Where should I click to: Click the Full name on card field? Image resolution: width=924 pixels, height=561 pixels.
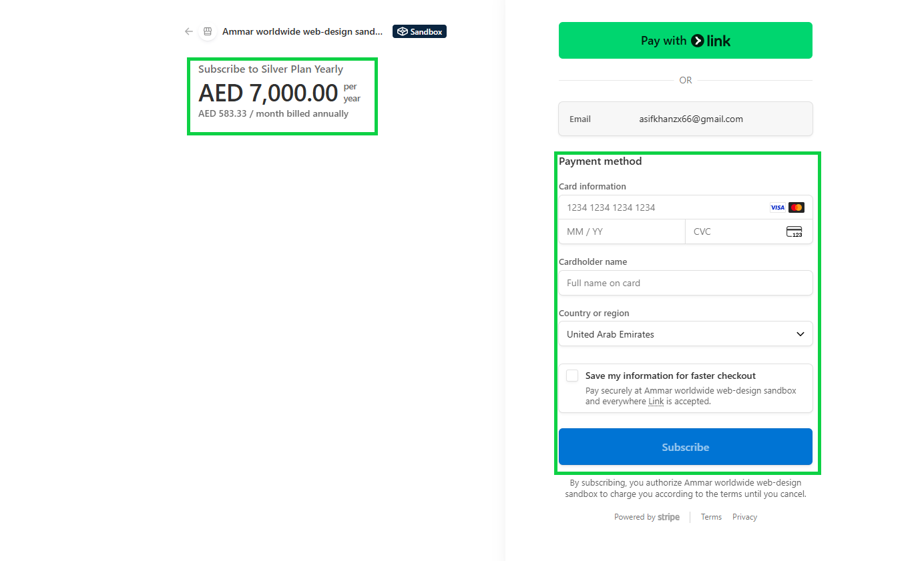685,283
